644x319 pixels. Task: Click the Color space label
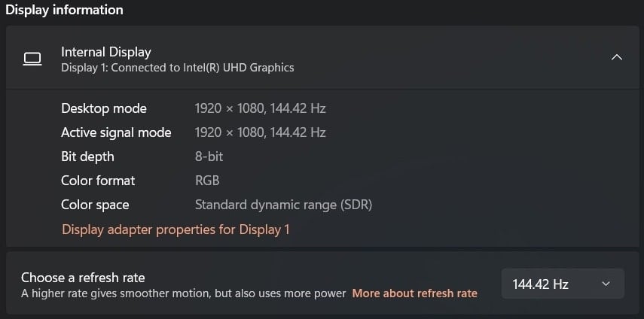tap(95, 205)
